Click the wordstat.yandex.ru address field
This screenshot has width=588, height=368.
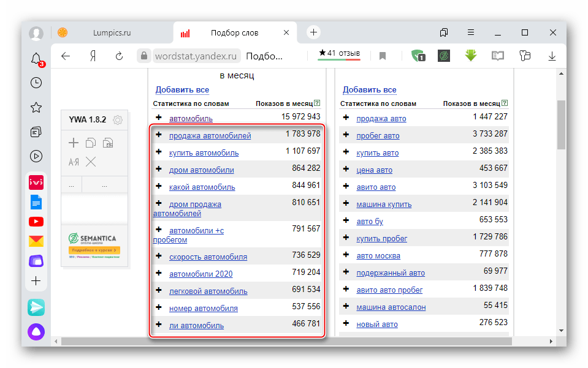click(x=196, y=56)
